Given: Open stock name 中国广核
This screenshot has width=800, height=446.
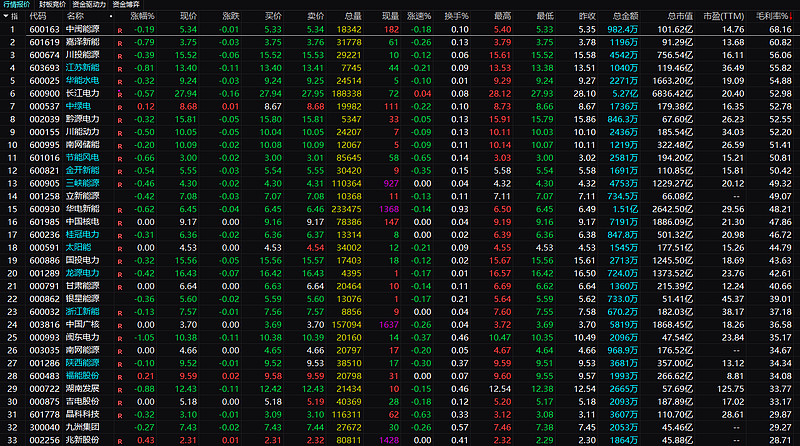Looking at the screenshot, I should pos(83,325).
